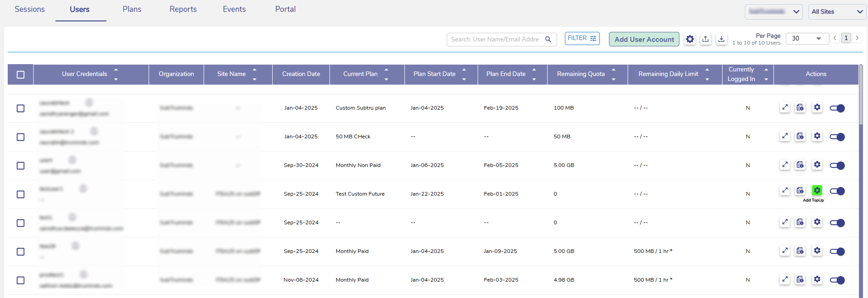
Task: Open the Per Page 30 dropdown
Action: (x=807, y=39)
